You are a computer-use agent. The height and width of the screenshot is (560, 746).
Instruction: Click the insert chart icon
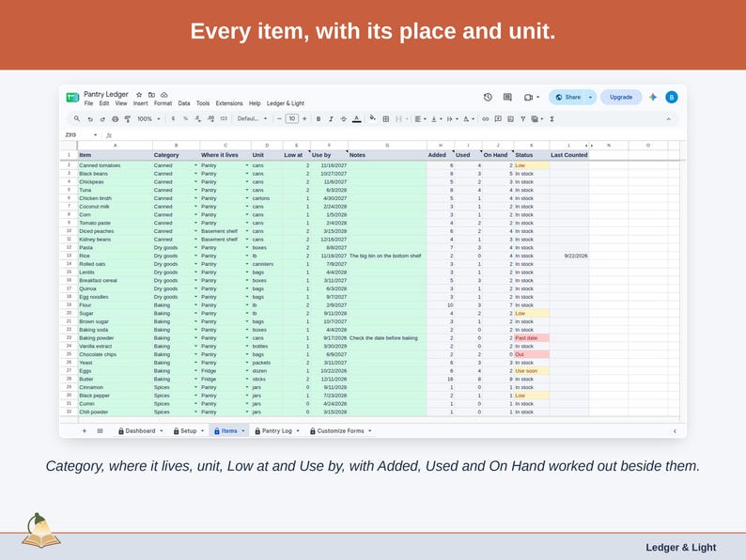pos(510,119)
